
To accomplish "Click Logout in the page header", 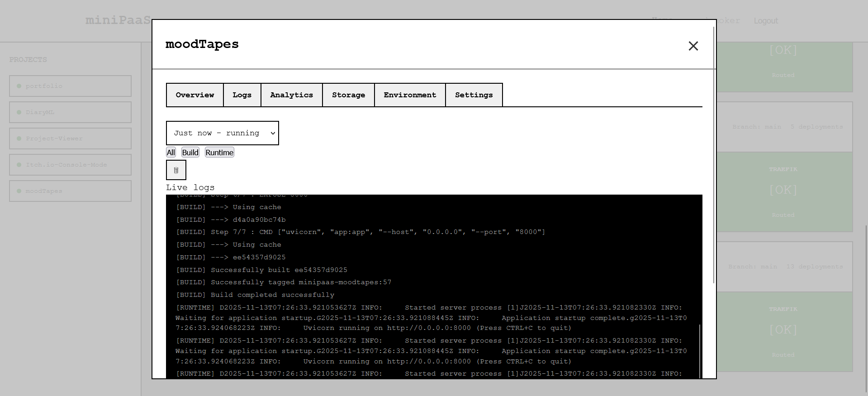I will tap(766, 21).
